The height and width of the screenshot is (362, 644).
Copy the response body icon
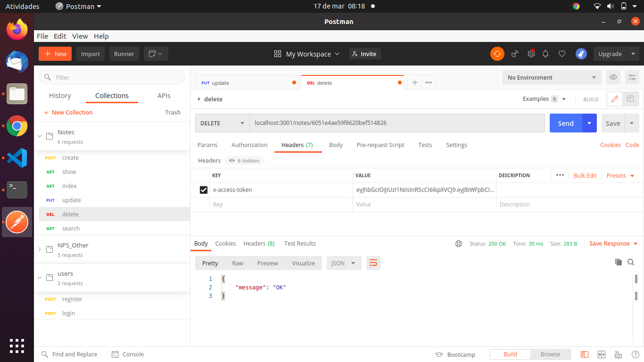point(619,262)
